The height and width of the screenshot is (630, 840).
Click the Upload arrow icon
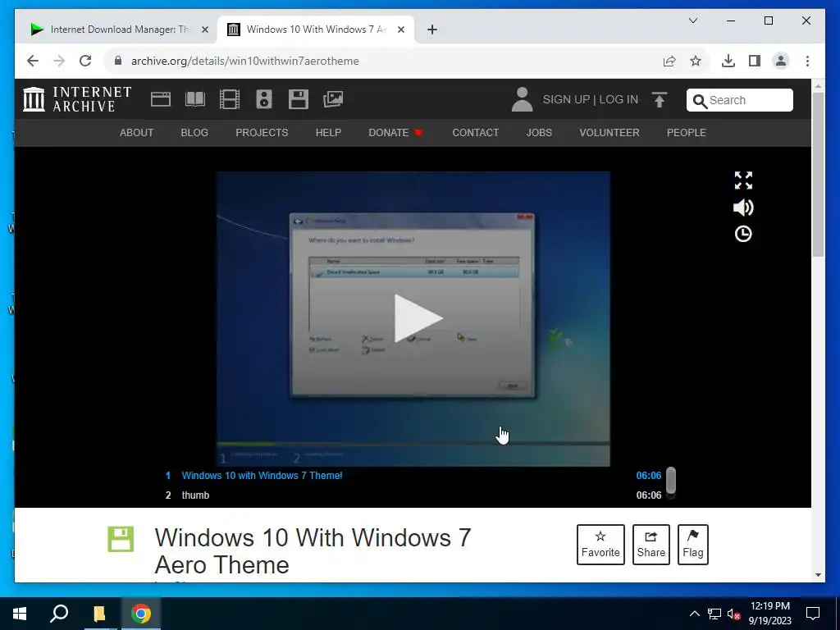pos(660,99)
